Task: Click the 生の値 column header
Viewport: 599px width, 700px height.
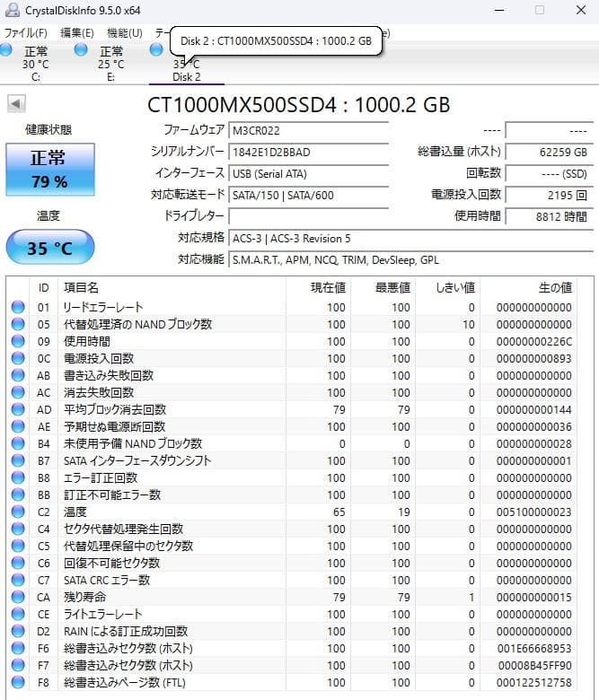Action: 528,287
